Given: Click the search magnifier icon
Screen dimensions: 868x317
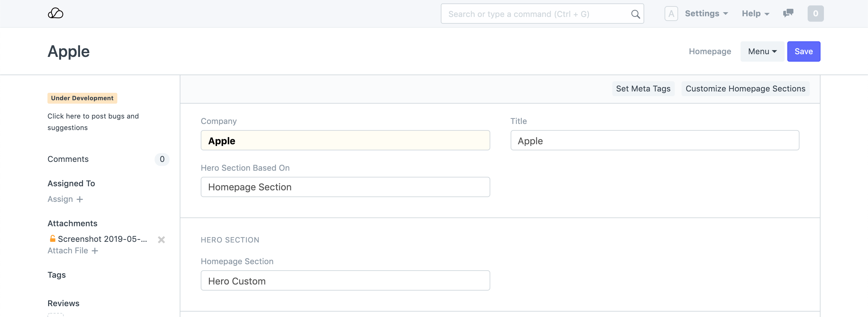Looking at the screenshot, I should (x=635, y=14).
